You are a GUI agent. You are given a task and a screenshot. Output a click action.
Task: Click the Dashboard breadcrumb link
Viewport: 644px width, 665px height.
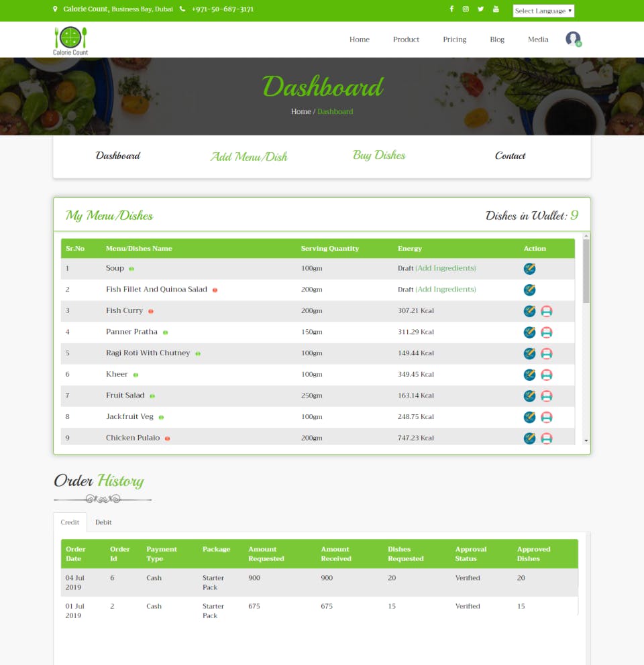click(335, 111)
